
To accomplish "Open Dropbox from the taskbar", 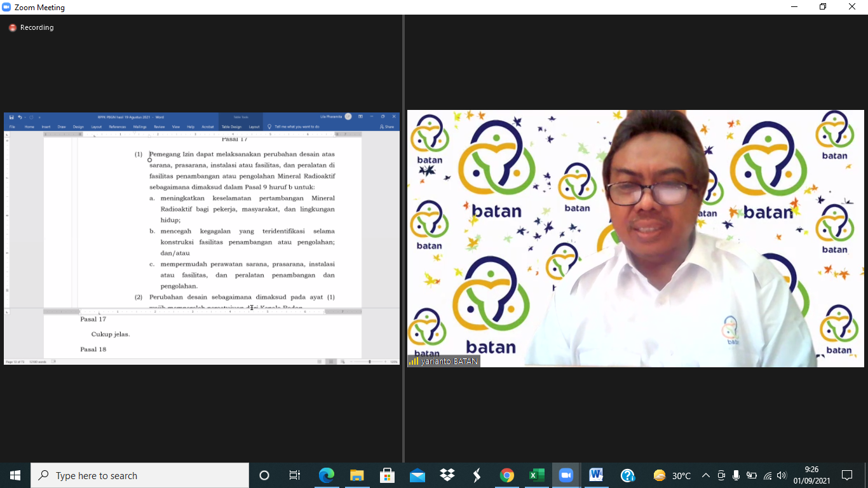I will (x=447, y=475).
